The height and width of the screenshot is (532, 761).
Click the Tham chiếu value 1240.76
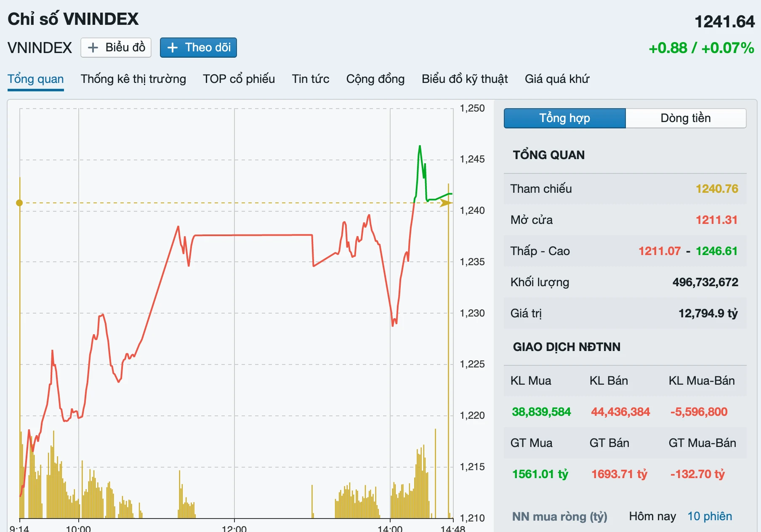(x=716, y=189)
